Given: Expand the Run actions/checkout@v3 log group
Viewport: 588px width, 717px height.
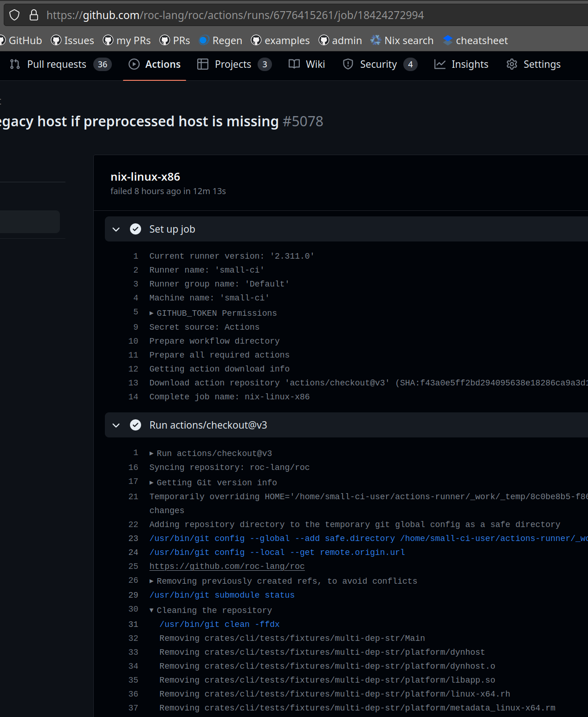Looking at the screenshot, I should click(x=211, y=453).
